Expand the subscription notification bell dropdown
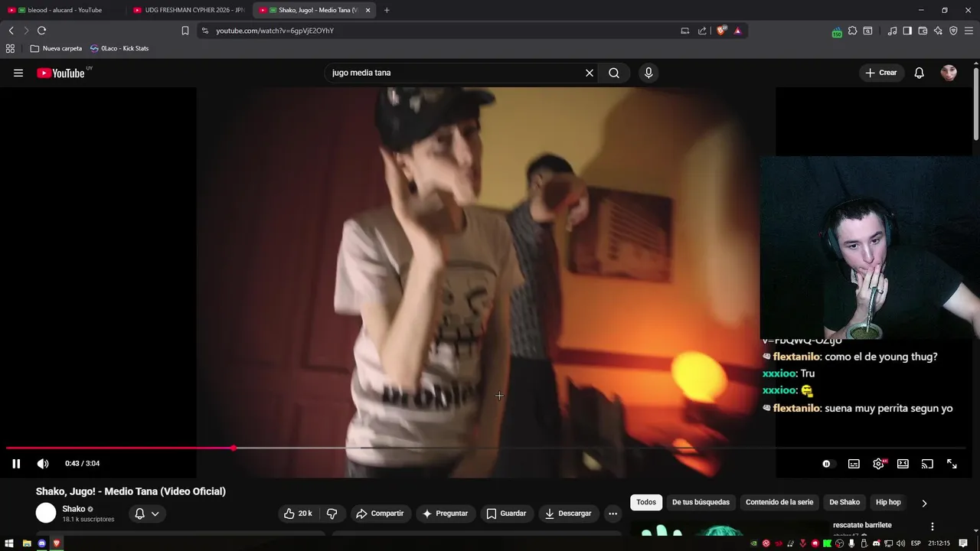Image resolution: width=980 pixels, height=551 pixels. [x=146, y=514]
